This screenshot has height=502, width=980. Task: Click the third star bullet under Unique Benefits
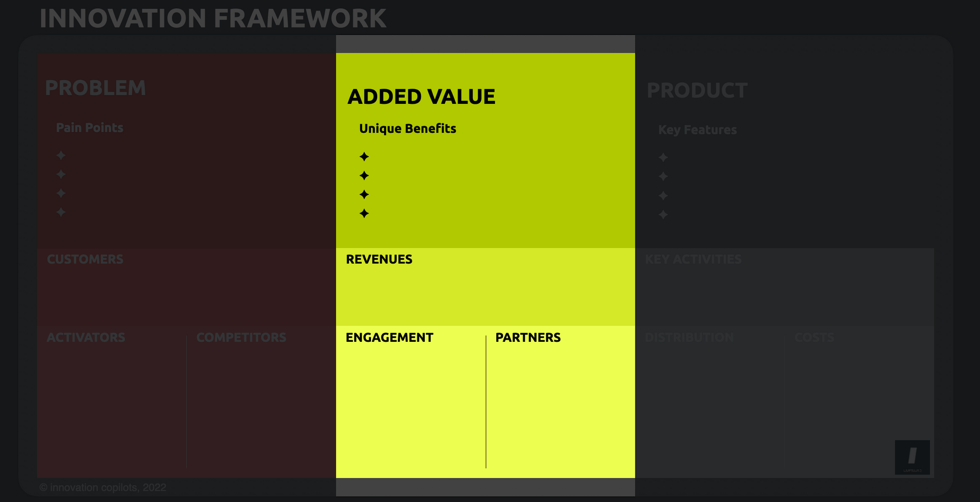coord(364,194)
